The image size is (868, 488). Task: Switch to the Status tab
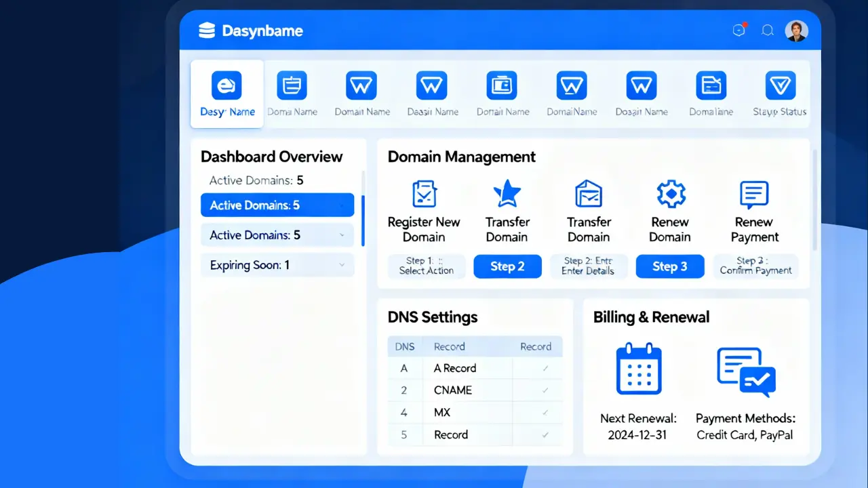pos(779,94)
